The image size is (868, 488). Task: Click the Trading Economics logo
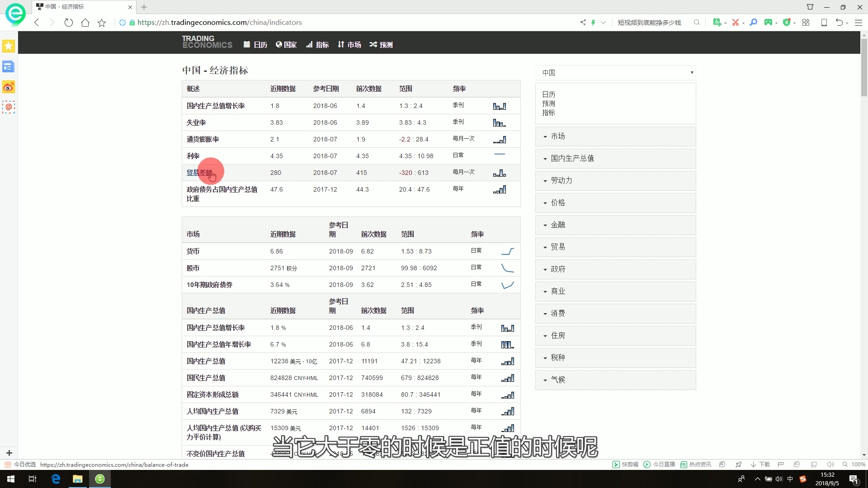207,42
